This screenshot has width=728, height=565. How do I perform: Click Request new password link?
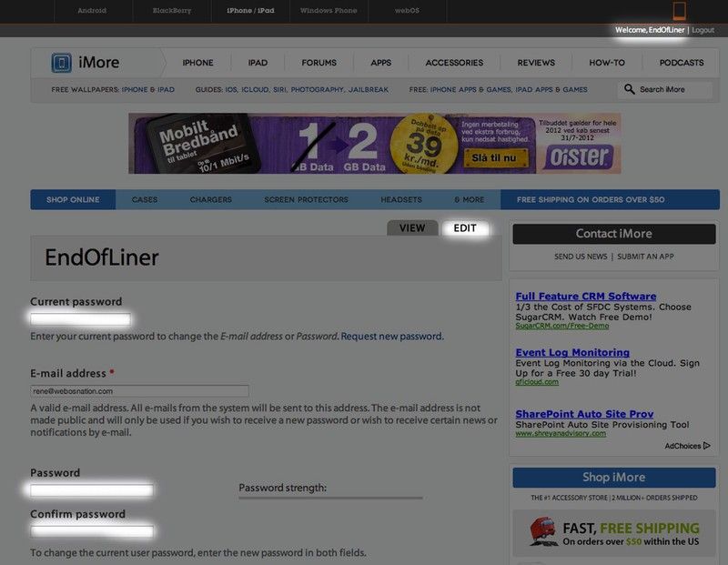click(x=391, y=336)
